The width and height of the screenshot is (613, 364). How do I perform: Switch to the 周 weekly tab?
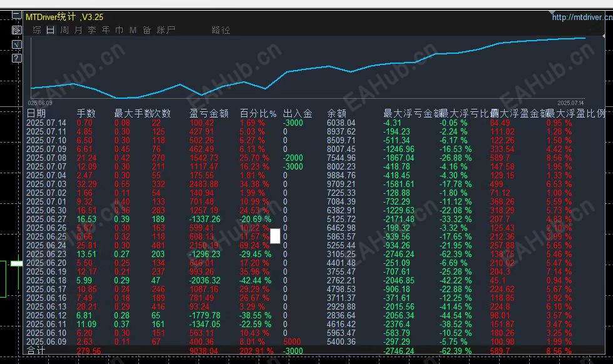pos(64,30)
